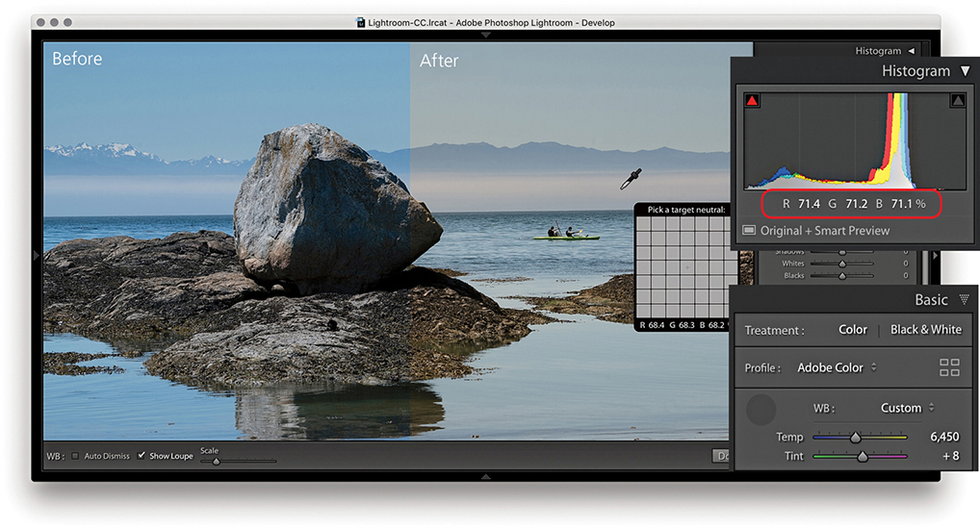Screen dimensions: 980x529
Task: Click the loupe R 68.4 value
Action: pyautogui.click(x=652, y=325)
